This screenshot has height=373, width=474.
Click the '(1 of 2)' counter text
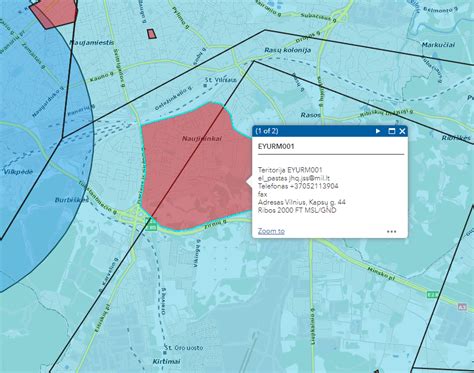tap(267, 131)
